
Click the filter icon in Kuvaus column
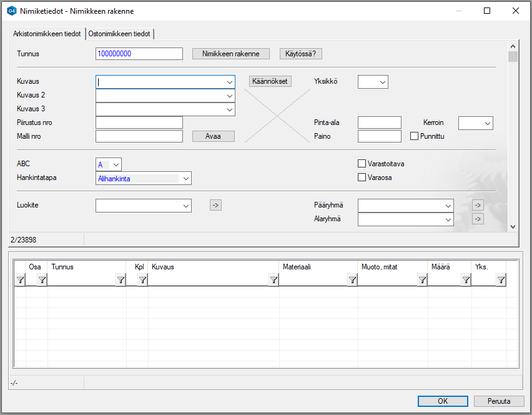click(273, 281)
